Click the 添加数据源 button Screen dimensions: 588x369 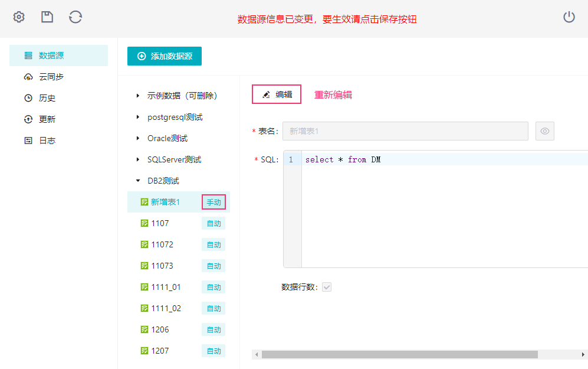[164, 56]
